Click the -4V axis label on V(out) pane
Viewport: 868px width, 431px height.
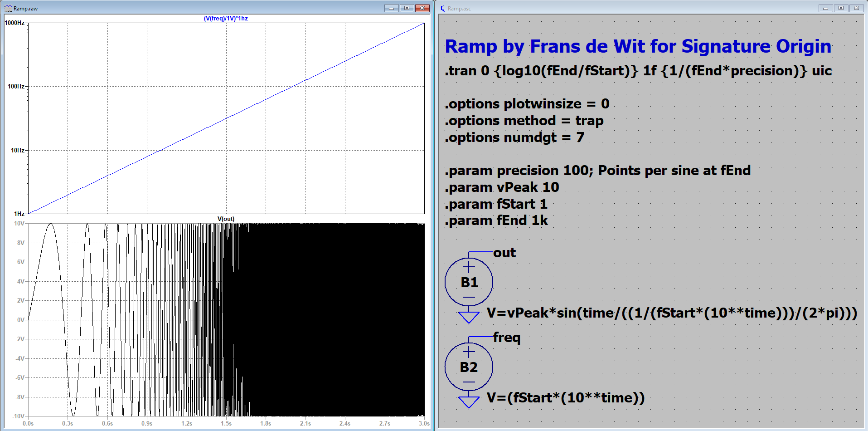pyautogui.click(x=20, y=358)
